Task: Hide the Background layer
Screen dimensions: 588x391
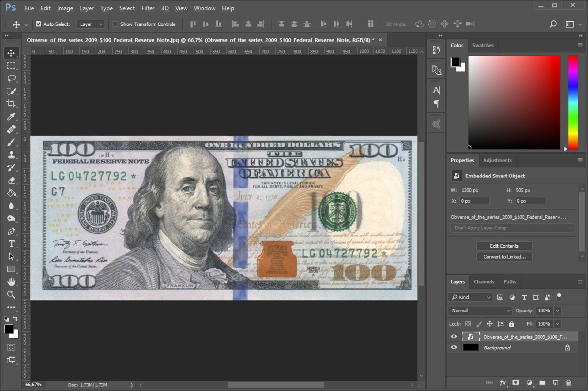Action: [x=454, y=348]
